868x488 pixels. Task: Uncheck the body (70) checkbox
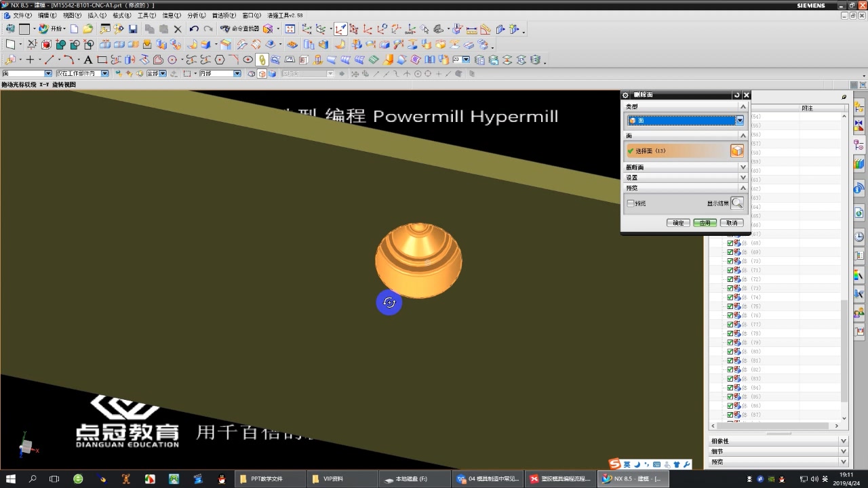point(730,261)
